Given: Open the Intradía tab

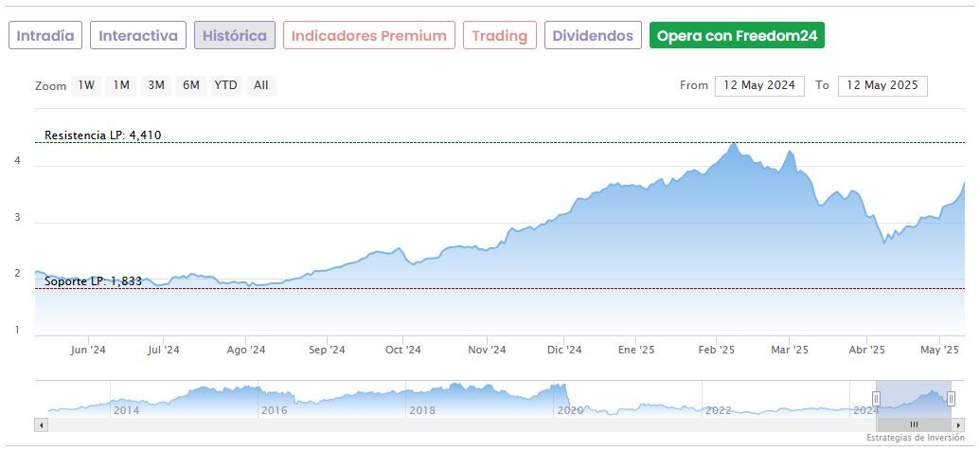Looking at the screenshot, I should point(45,36).
